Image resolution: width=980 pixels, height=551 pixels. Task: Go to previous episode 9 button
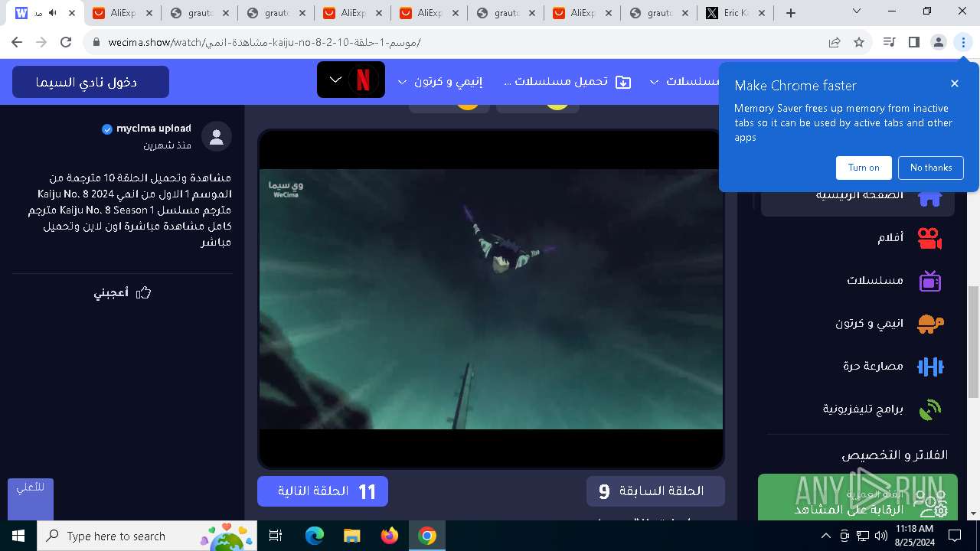[x=655, y=491]
